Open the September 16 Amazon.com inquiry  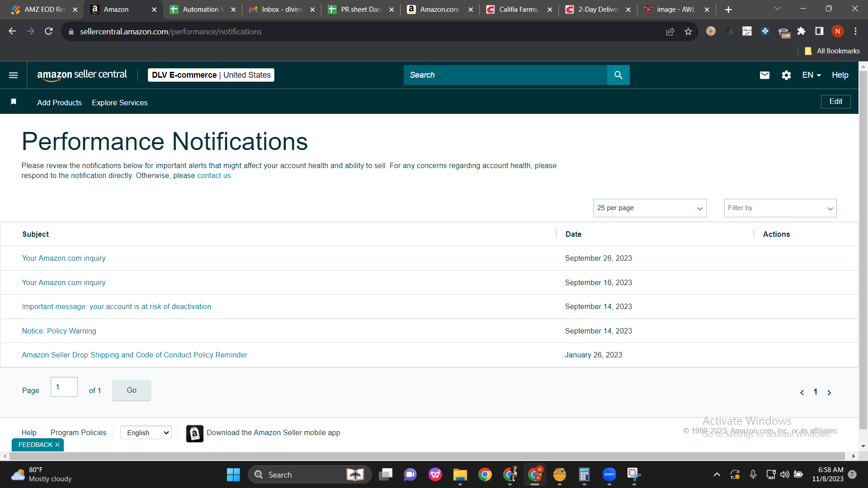64,283
